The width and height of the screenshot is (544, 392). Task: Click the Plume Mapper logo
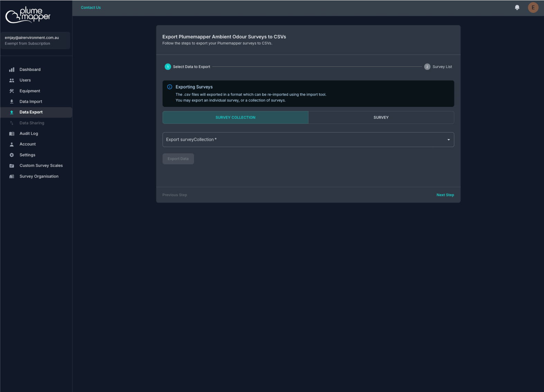point(28,15)
